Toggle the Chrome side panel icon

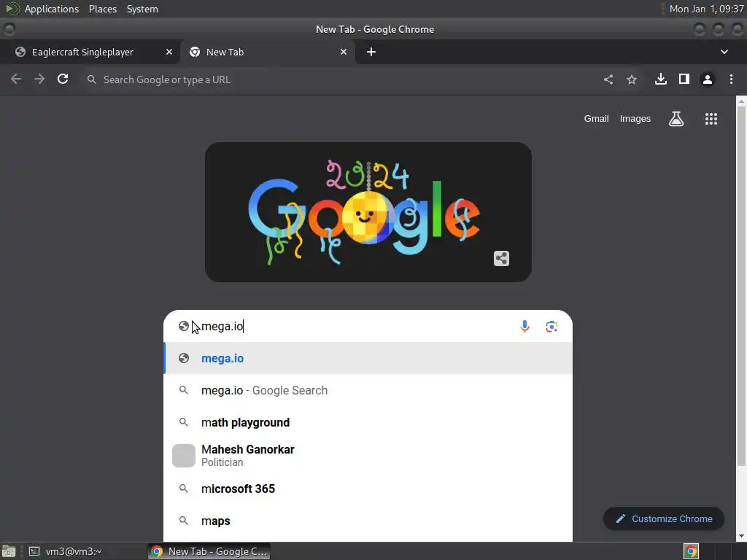coord(684,79)
